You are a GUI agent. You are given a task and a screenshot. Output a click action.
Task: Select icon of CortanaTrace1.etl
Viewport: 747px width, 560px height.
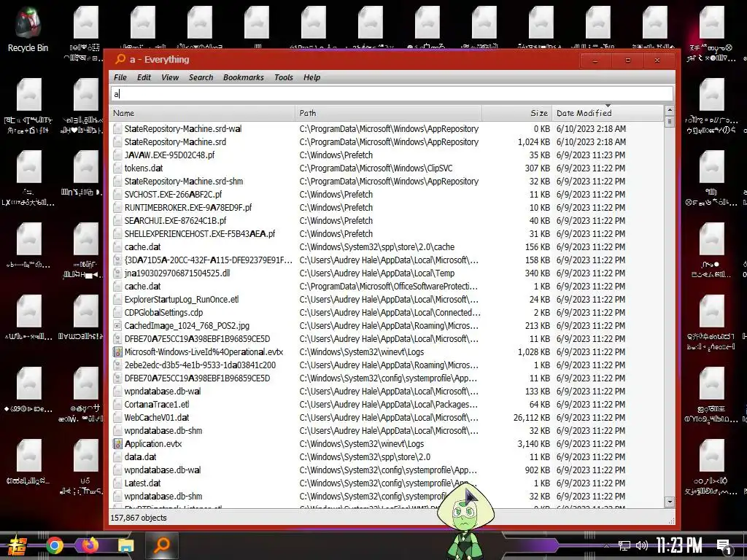coord(117,404)
